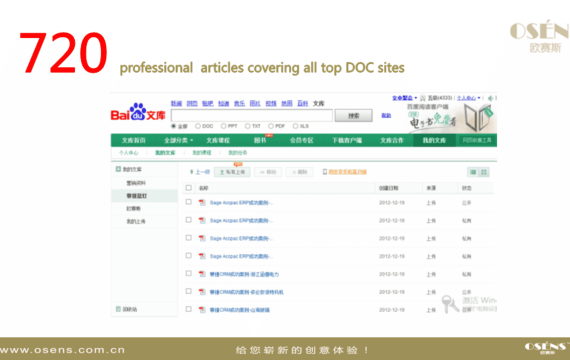This screenshot has width=570, height=360.
Task: Open 回收站 in the sidebar
Action: (x=130, y=309)
